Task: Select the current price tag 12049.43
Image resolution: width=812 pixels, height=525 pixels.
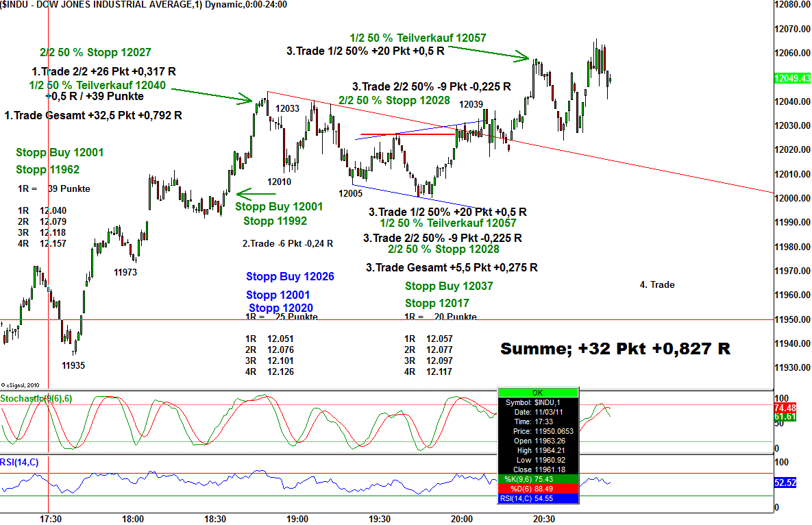Action: tap(791, 79)
